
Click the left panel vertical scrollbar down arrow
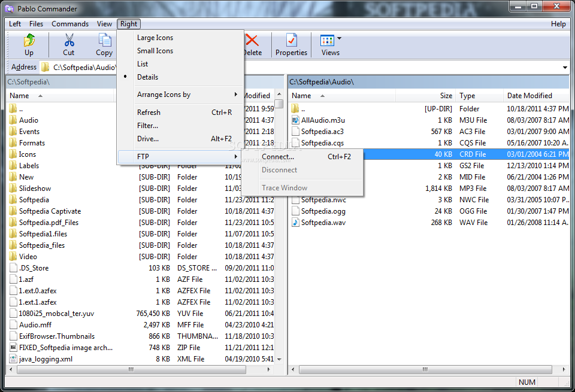pos(279,360)
